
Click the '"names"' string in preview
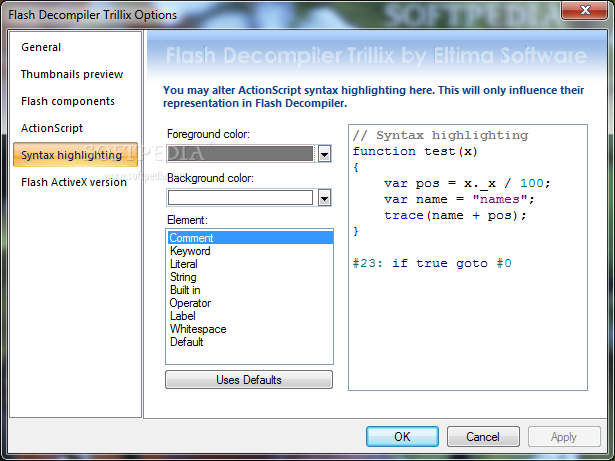[500, 199]
